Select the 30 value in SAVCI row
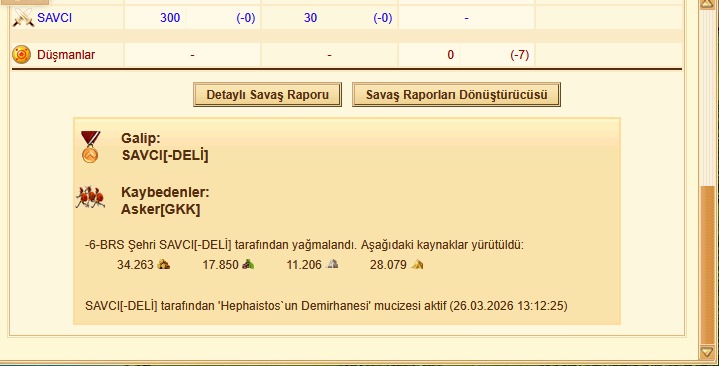719x366 pixels. pos(310,18)
